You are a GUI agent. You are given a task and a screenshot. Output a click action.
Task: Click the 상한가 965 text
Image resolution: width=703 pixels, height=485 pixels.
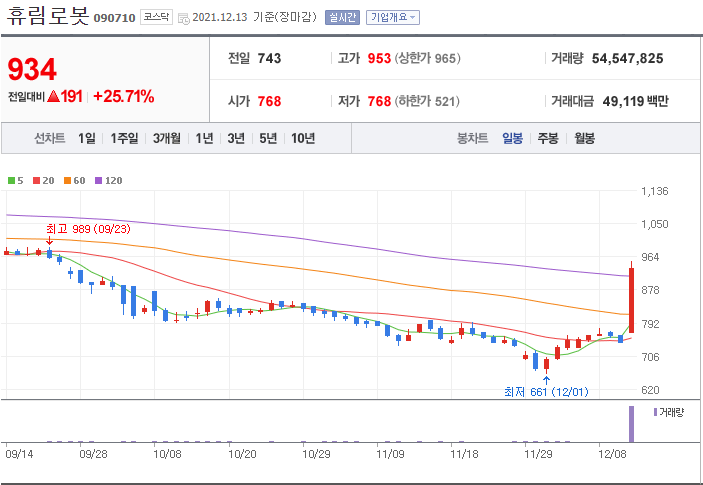[x=427, y=58]
